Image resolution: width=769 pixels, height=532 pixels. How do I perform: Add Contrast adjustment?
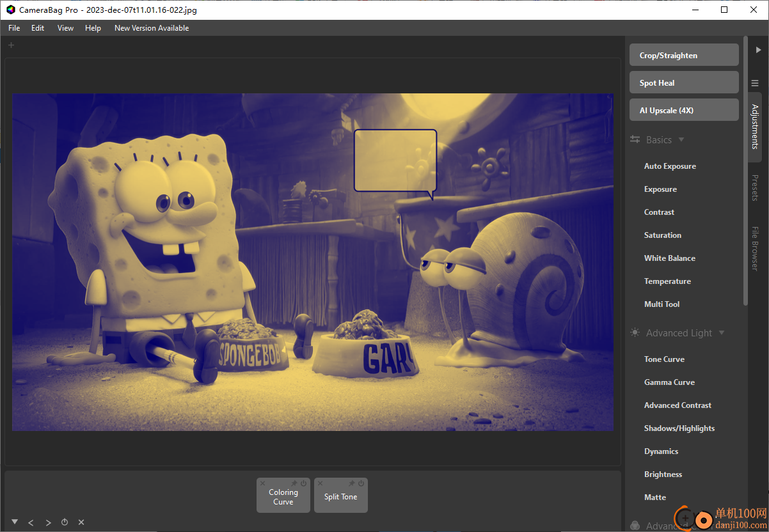tap(659, 212)
